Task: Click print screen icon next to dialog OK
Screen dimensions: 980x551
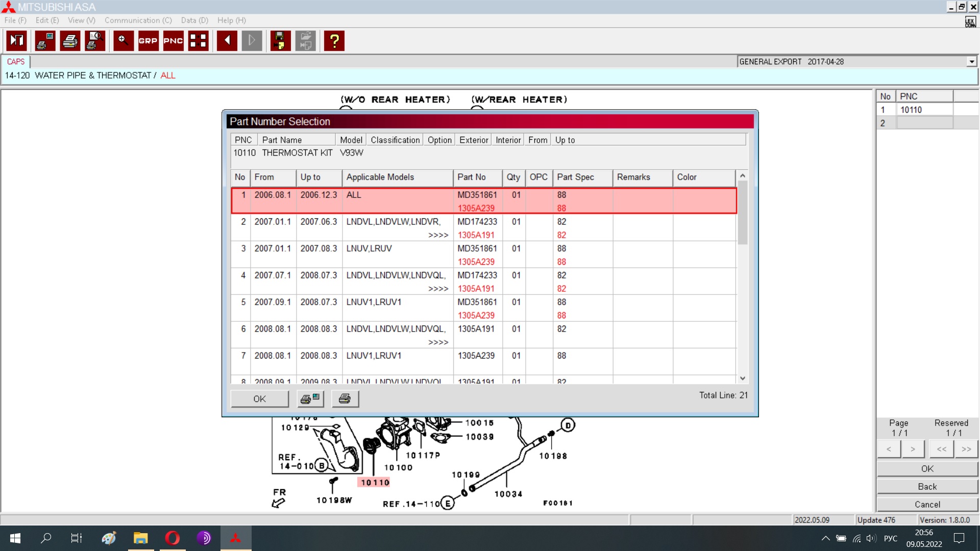Action: [310, 399]
